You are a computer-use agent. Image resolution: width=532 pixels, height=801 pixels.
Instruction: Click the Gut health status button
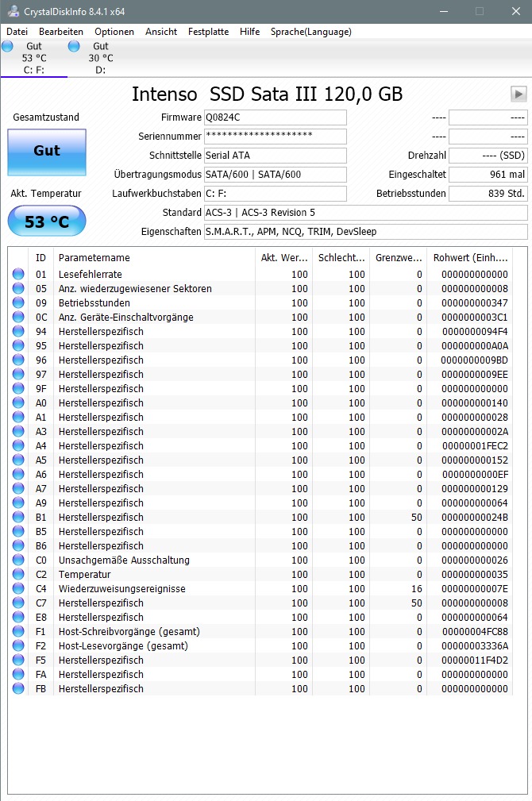click(47, 152)
